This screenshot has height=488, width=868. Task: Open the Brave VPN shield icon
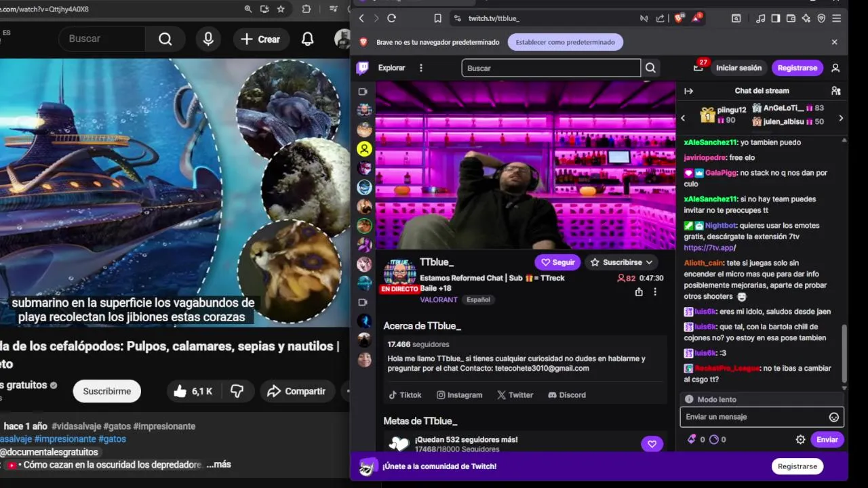pos(821,18)
